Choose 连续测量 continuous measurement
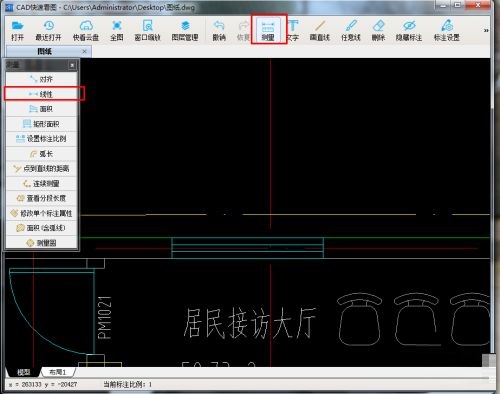 (x=42, y=183)
